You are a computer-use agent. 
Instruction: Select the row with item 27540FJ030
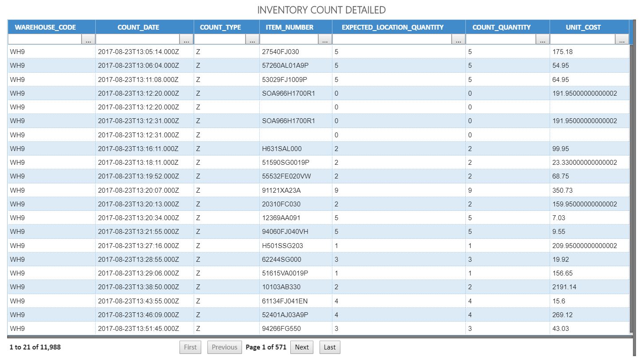(x=280, y=52)
